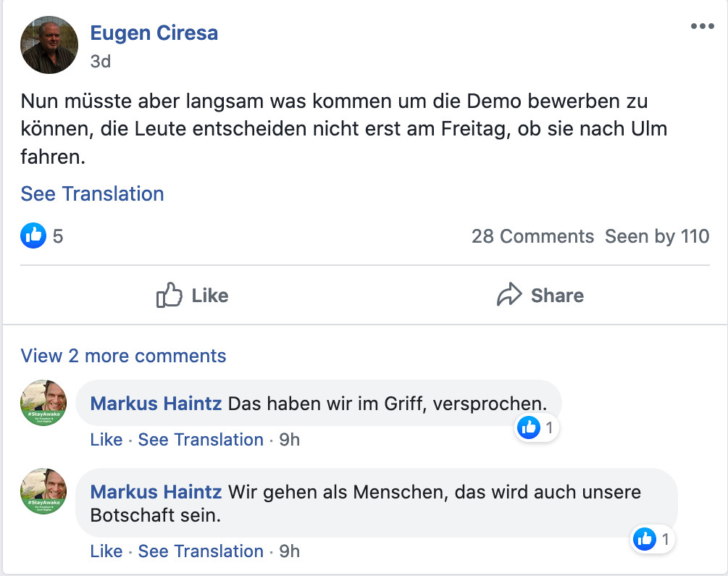Click See Translation on the first comment
The image size is (728, 576).
[x=201, y=440]
